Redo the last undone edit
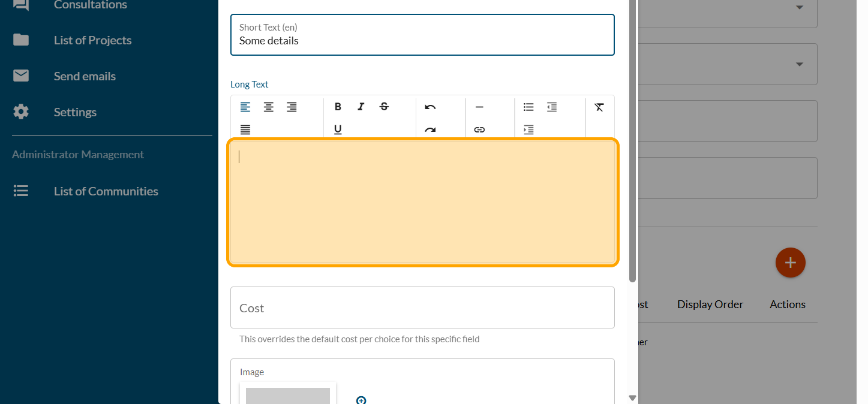The image size is (868, 404). click(x=430, y=129)
